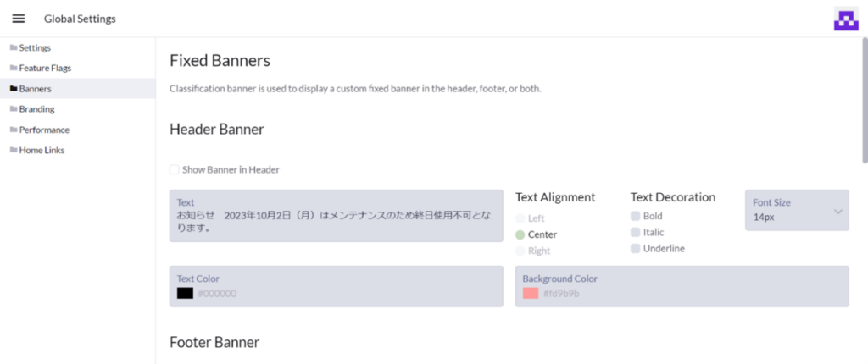Enable Show Banner in Header checkbox

[175, 169]
